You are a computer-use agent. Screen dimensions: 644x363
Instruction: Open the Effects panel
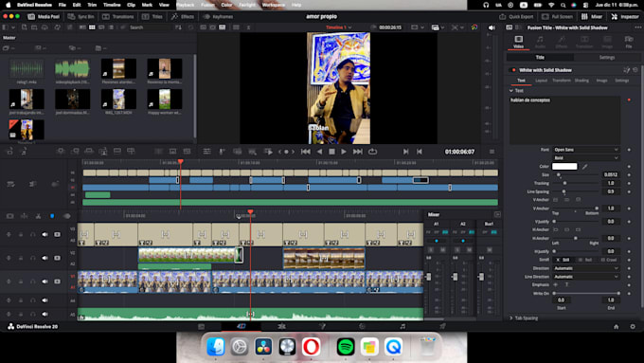point(183,17)
